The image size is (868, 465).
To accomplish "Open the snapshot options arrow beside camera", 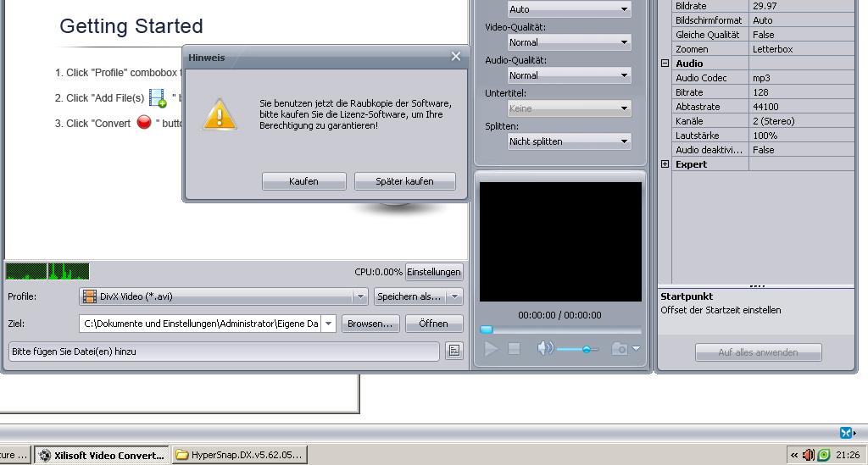I will pos(636,349).
